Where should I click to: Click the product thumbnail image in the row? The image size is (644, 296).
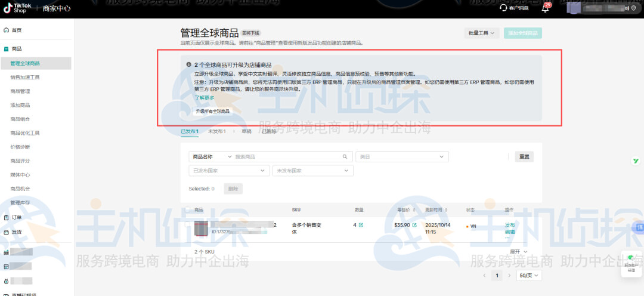(x=202, y=228)
